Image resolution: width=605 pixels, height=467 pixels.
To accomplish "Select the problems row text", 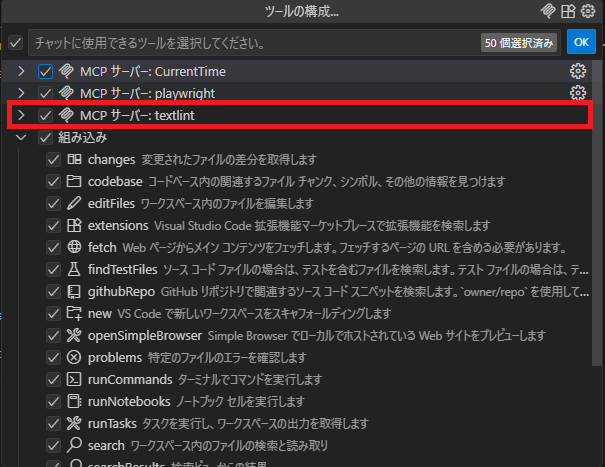I will coord(197,357).
